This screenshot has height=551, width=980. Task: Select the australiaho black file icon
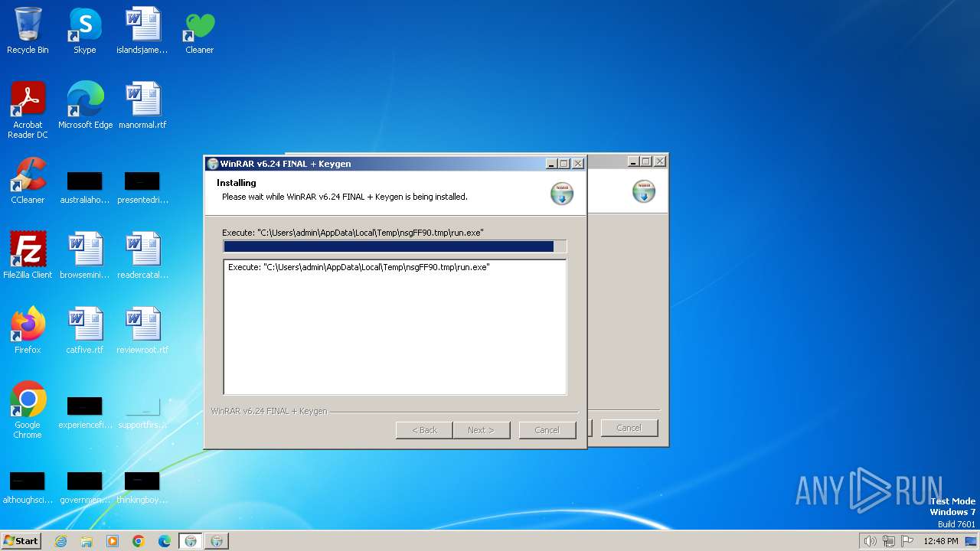click(x=85, y=188)
